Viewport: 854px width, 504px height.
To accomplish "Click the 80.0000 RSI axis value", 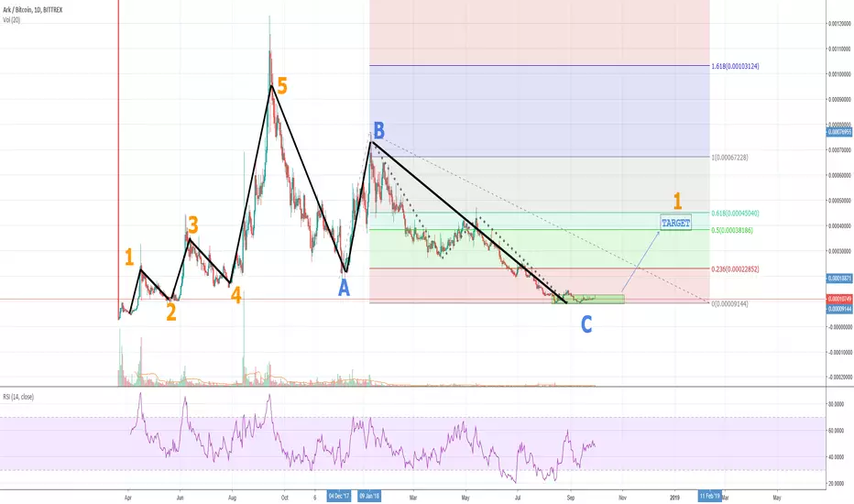I will click(x=836, y=405).
